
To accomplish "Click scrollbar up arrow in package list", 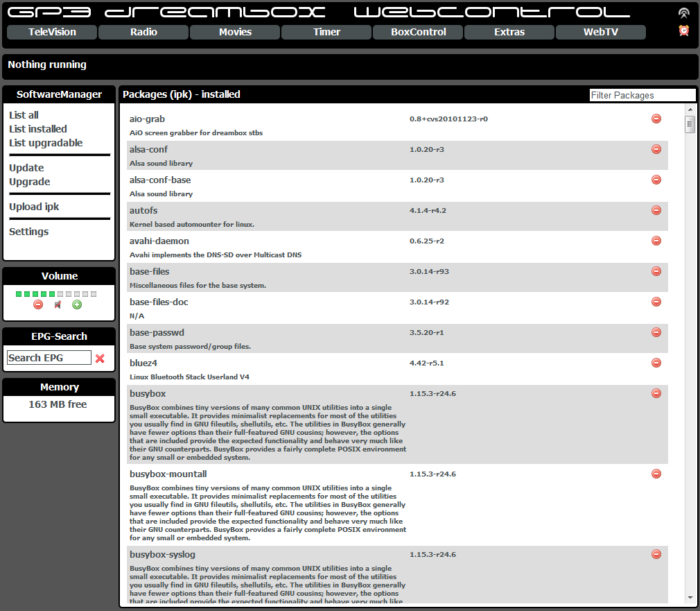I will click(690, 110).
